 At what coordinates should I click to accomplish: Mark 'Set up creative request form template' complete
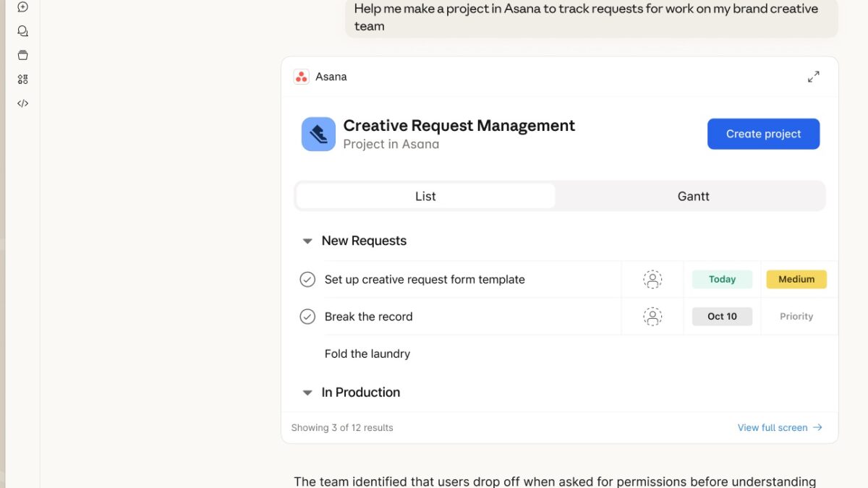pyautogui.click(x=307, y=280)
